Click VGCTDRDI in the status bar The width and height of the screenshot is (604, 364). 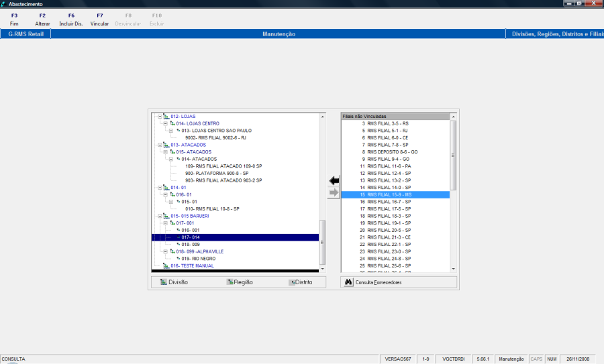click(454, 359)
